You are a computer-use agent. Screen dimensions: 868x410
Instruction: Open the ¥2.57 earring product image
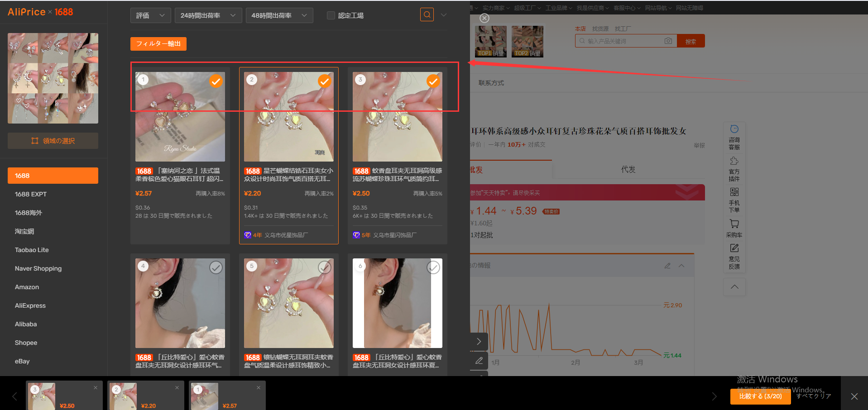click(x=180, y=117)
